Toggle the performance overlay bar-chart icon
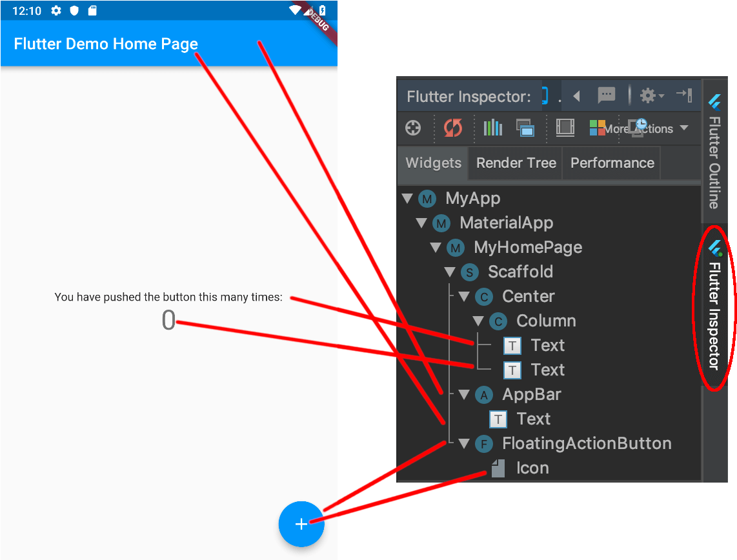Screen dimensions: 737x560 [x=493, y=127]
